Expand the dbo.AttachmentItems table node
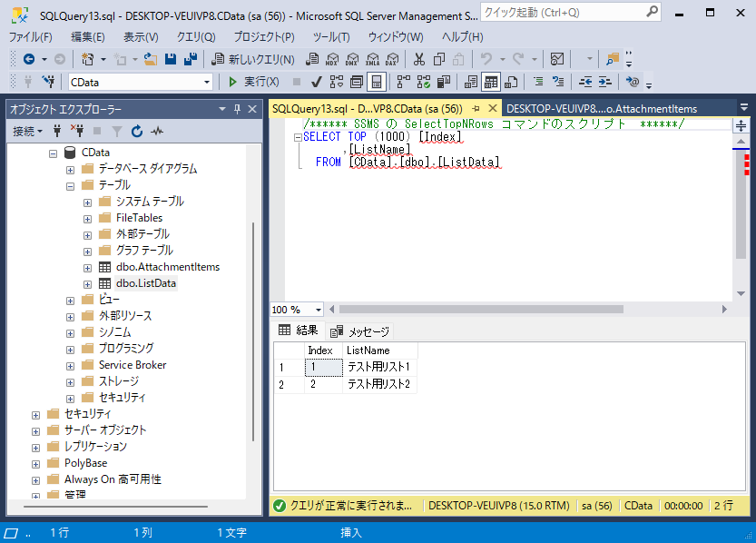The width and height of the screenshot is (756, 543). point(87,268)
